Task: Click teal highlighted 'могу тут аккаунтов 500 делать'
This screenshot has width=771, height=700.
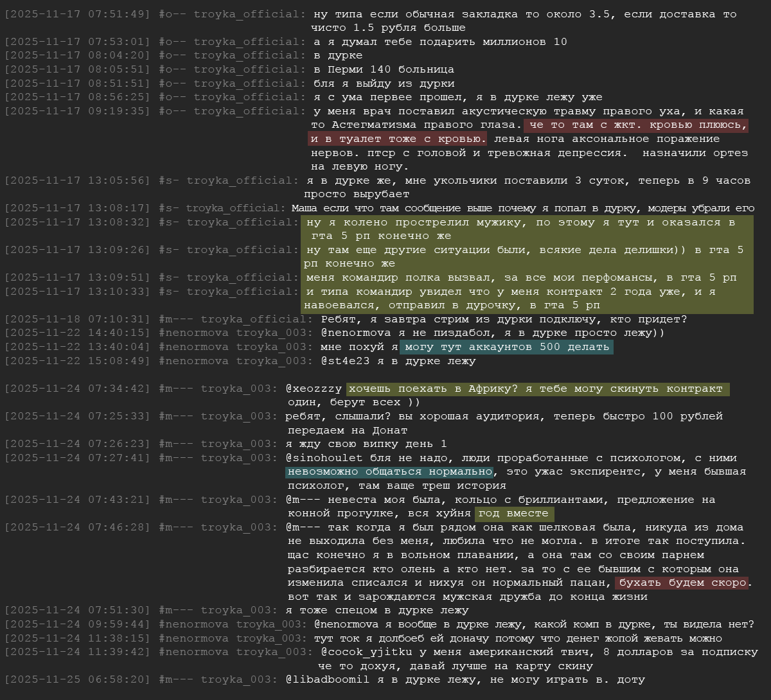Action: pos(507,347)
